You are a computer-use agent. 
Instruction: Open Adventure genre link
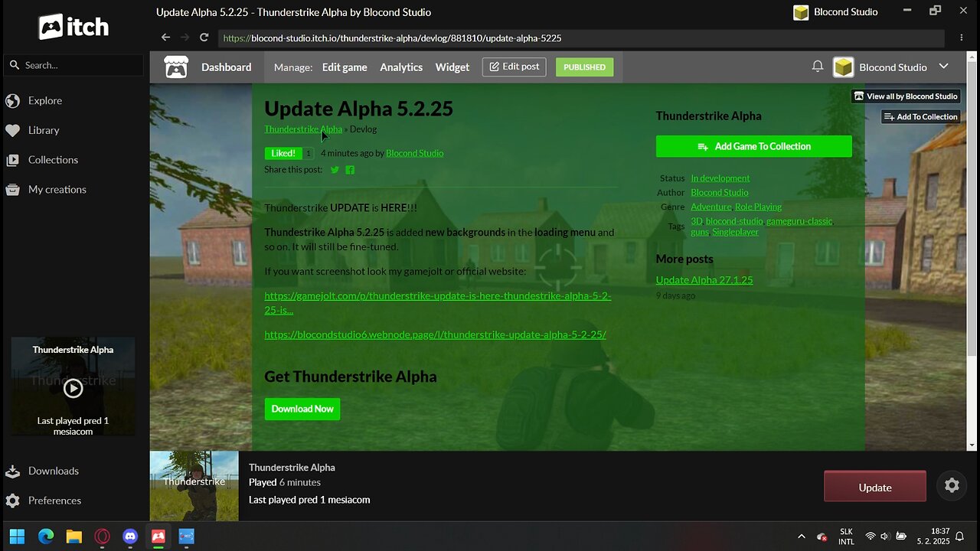point(711,207)
